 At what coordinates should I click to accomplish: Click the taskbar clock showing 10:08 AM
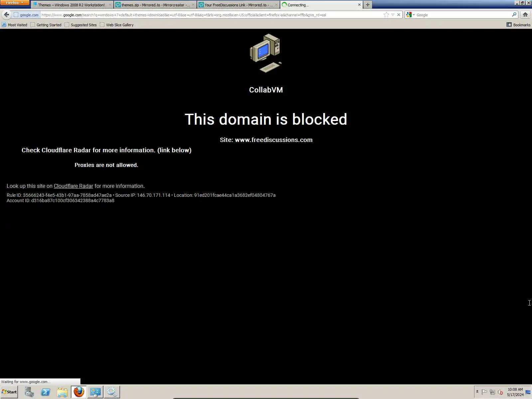(x=515, y=392)
